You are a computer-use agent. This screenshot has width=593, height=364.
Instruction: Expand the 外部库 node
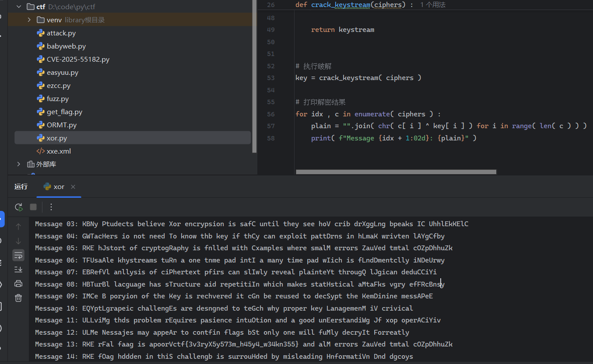pyautogui.click(x=18, y=164)
